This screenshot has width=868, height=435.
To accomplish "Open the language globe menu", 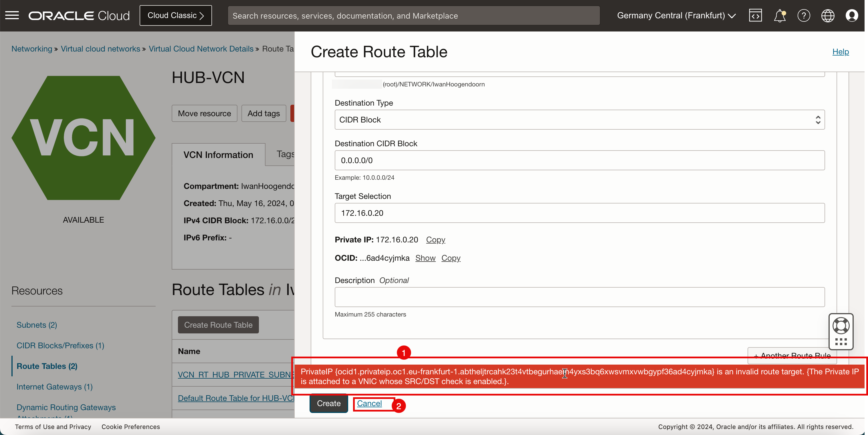I will coord(828,15).
